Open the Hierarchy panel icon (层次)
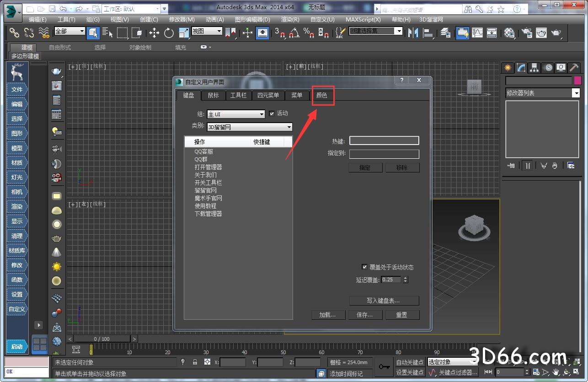Image resolution: width=588 pixels, height=382 pixels. click(x=535, y=68)
